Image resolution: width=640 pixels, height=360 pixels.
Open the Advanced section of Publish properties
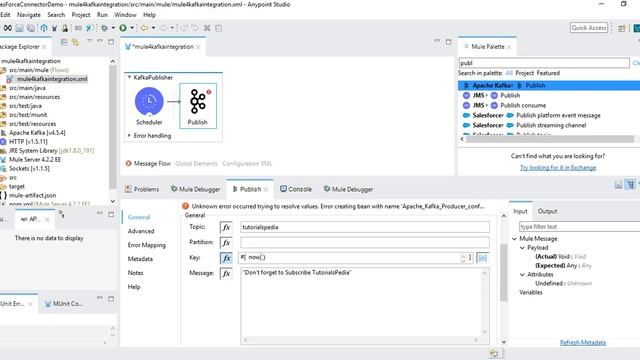141,231
